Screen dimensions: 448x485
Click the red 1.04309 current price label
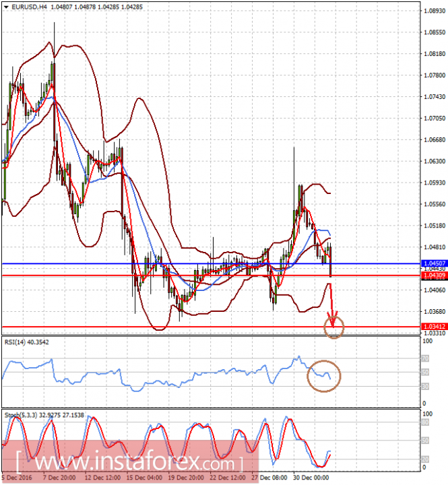point(435,276)
